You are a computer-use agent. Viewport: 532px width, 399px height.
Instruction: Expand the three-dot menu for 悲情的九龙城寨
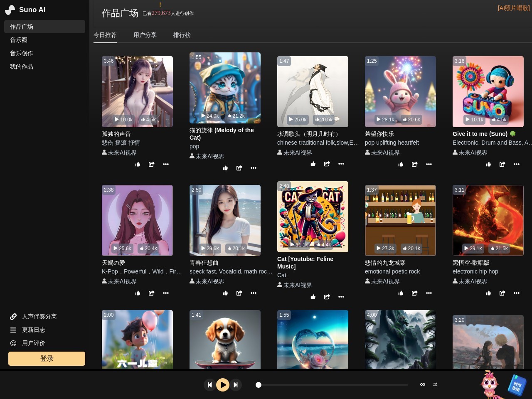[429, 293]
